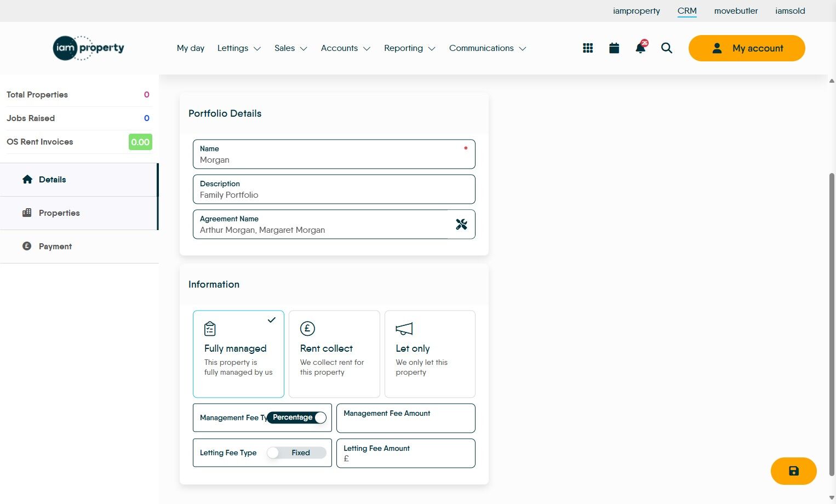Click the Description input field
The width and height of the screenshot is (836, 504).
pyautogui.click(x=334, y=189)
